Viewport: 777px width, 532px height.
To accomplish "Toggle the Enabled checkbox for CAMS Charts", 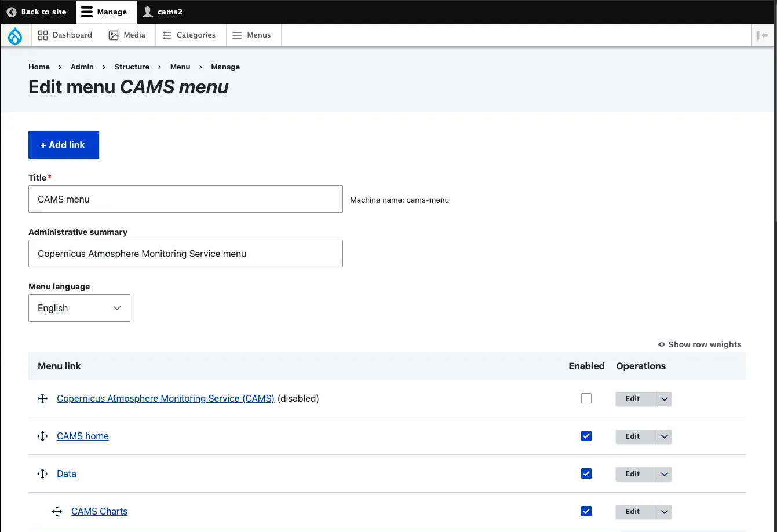I will pyautogui.click(x=586, y=511).
